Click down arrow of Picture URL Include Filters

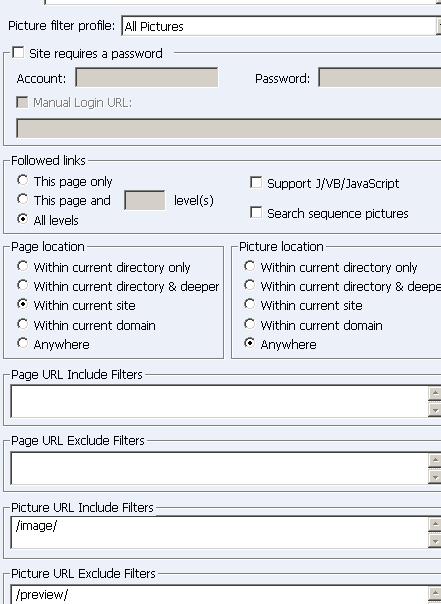(x=435, y=541)
